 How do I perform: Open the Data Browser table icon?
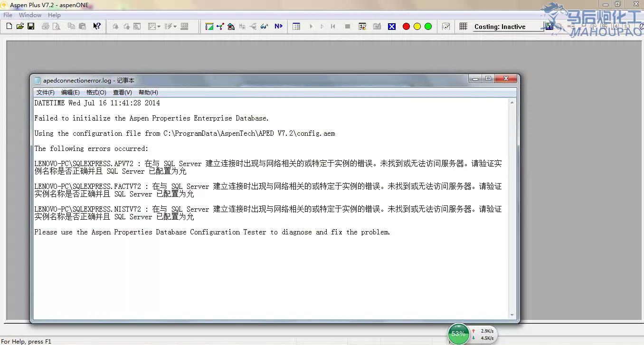click(x=297, y=27)
